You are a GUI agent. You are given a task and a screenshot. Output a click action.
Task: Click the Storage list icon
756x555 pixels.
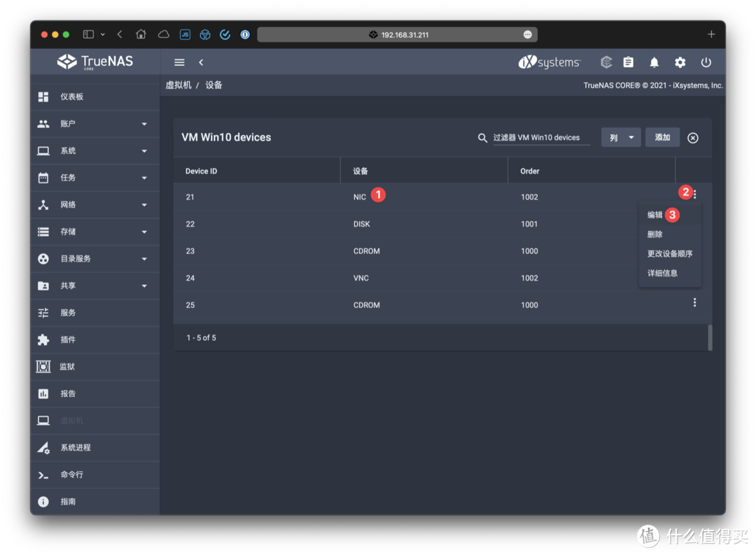pyautogui.click(x=43, y=232)
